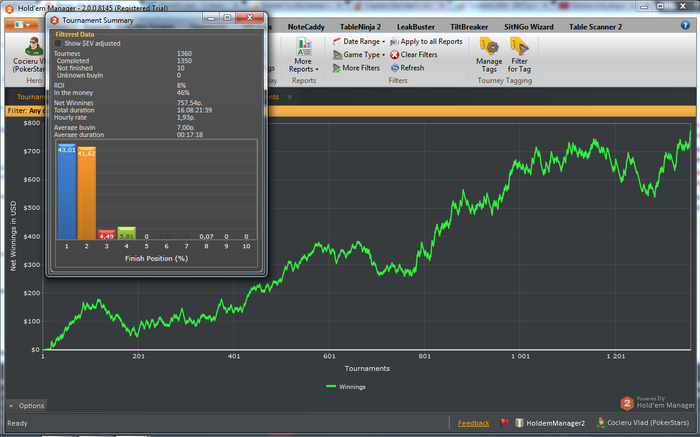
Task: Click the Hold'em Manager title bar app icon
Action: 9,9
